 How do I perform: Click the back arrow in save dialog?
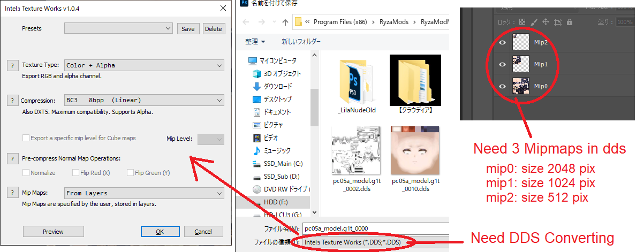pyautogui.click(x=246, y=22)
